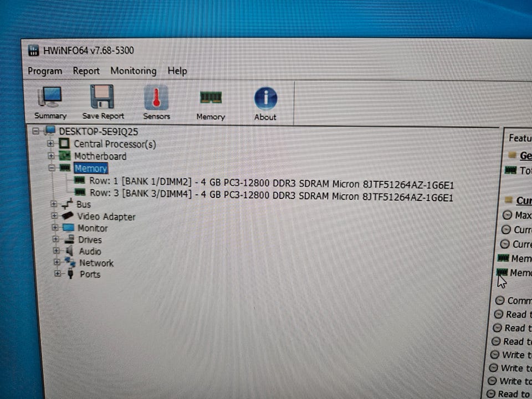Expand the Bus node
532x399 pixels.
coord(54,204)
